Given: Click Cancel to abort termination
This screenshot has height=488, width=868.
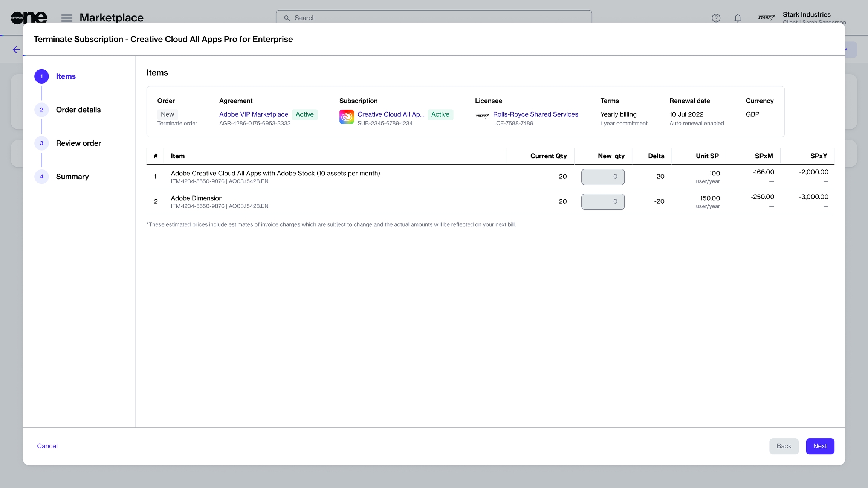Looking at the screenshot, I should 47,446.
